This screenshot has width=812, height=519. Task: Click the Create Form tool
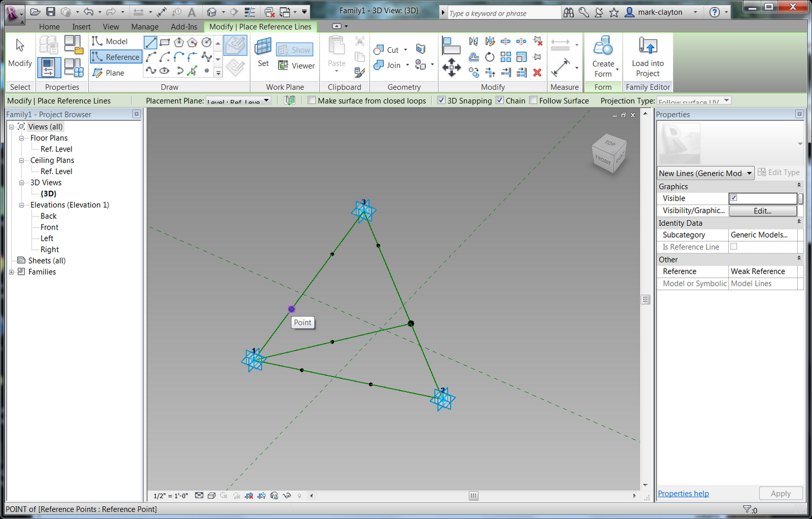(603, 56)
